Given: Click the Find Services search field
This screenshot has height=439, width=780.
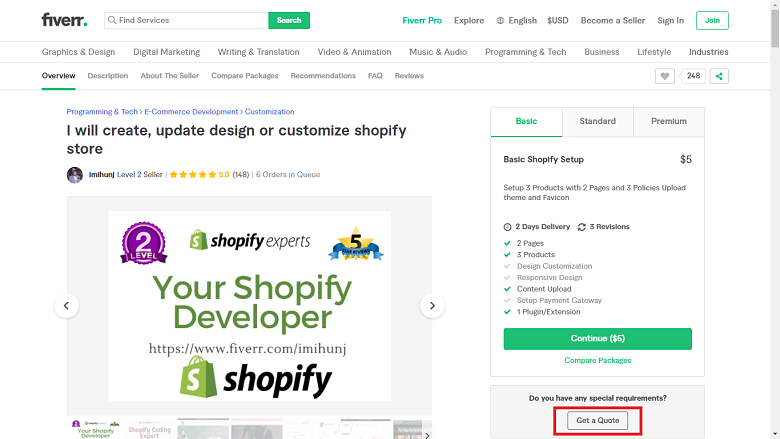Looking at the screenshot, I should tap(187, 20).
